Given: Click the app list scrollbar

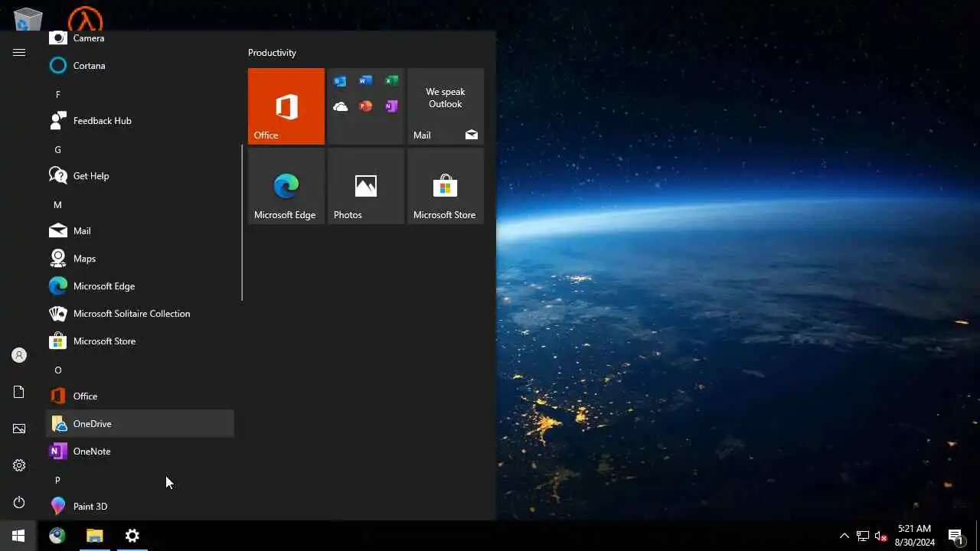Looking at the screenshot, I should [242, 222].
